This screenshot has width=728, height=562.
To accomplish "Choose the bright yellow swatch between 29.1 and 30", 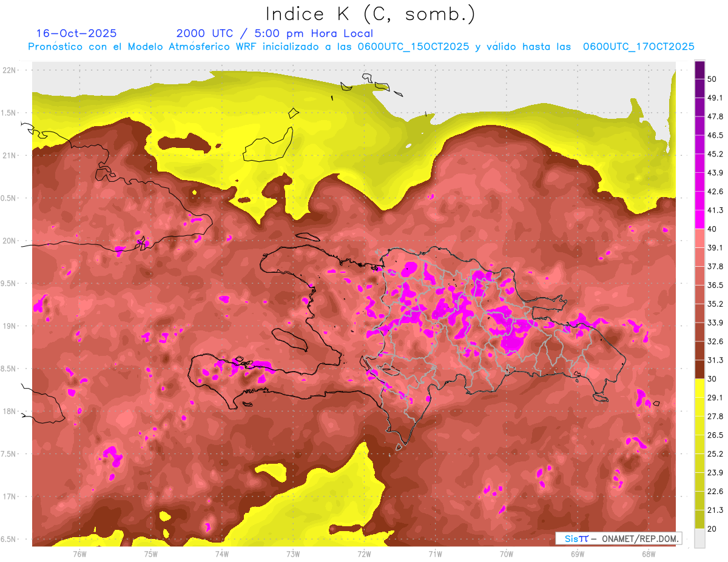I will point(699,388).
